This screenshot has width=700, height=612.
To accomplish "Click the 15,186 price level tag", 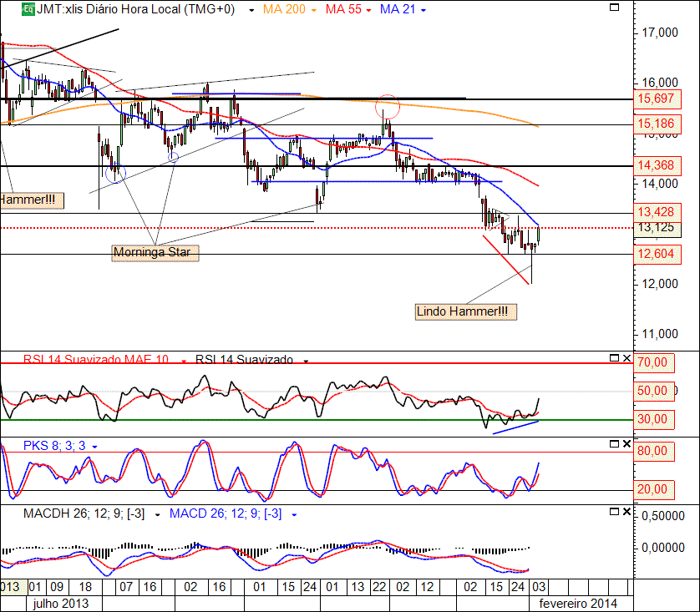I will [x=657, y=124].
